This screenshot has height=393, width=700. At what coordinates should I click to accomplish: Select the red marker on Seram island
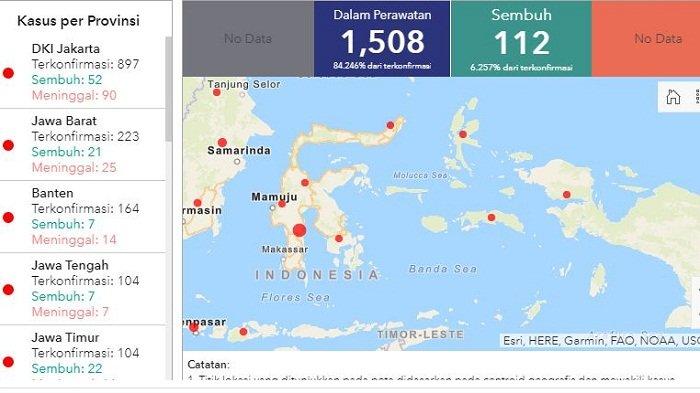[x=491, y=217]
